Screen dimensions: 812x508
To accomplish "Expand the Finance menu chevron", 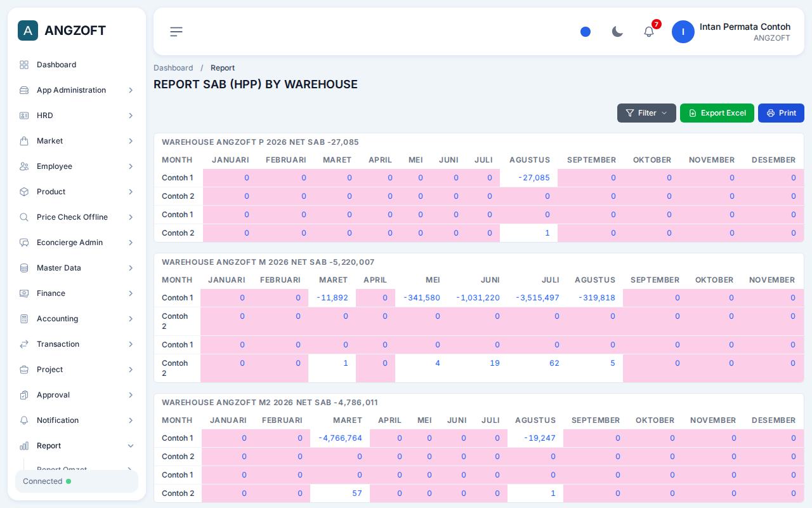I will pos(131,293).
